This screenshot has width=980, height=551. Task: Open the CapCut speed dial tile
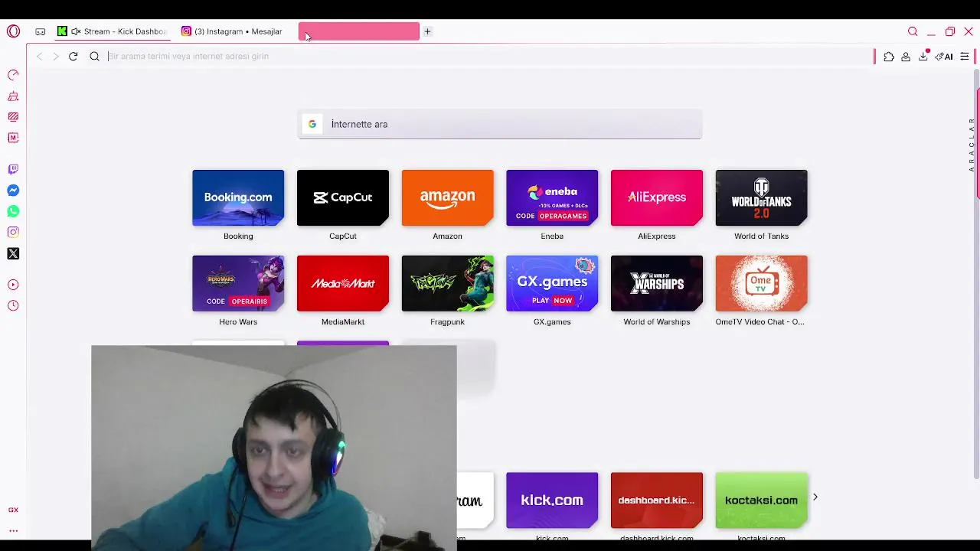click(x=343, y=197)
